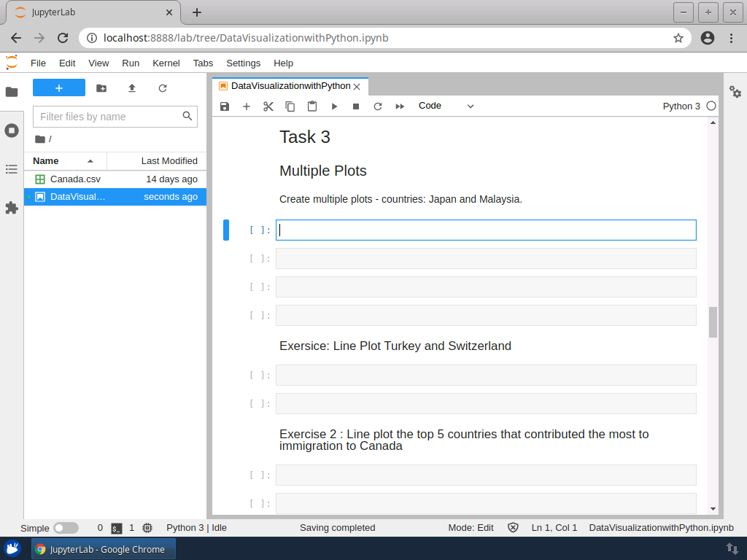This screenshot has height=560, width=747.
Task: Select the DataVisual… notebook file
Action: [x=115, y=197]
